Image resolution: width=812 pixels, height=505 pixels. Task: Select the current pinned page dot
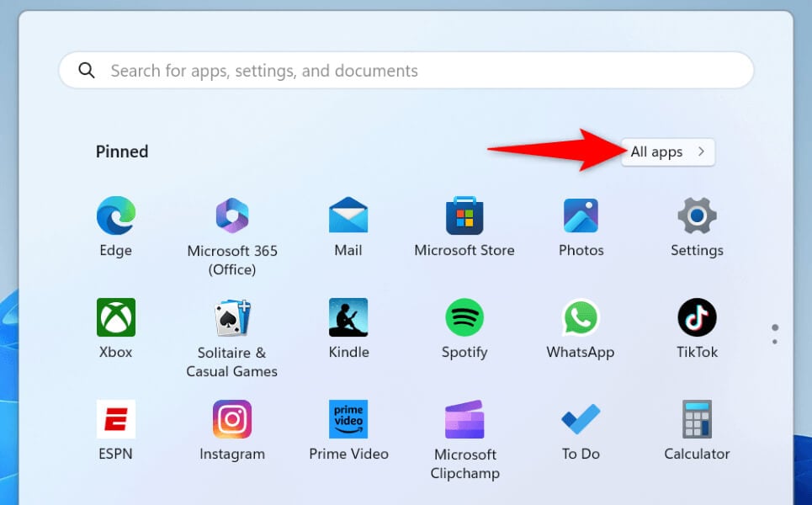pyautogui.click(x=775, y=327)
